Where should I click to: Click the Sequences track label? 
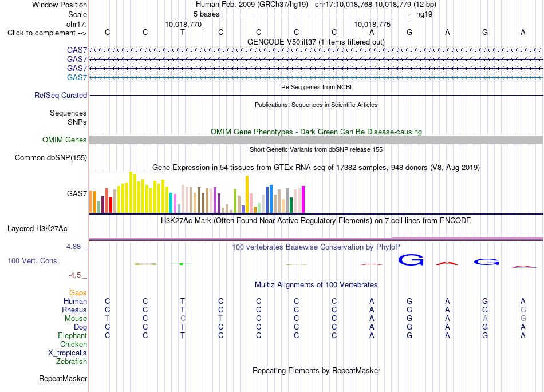tap(68, 113)
